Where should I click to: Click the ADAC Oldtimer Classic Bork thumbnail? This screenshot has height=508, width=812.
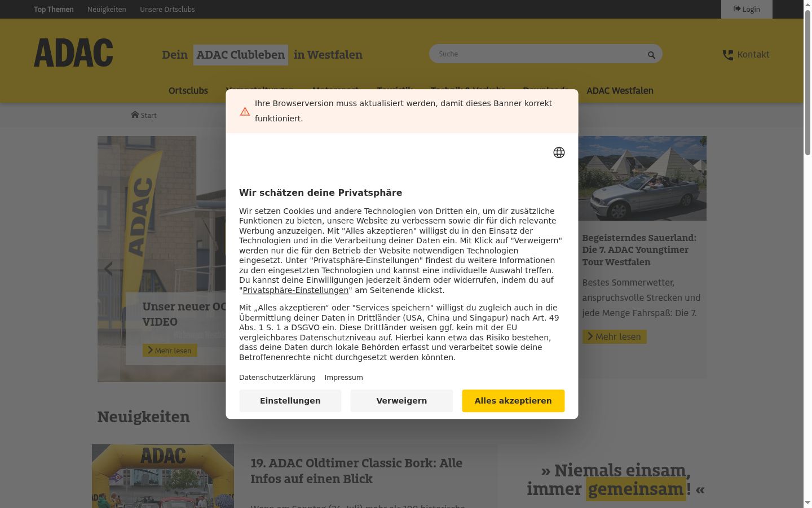163,476
